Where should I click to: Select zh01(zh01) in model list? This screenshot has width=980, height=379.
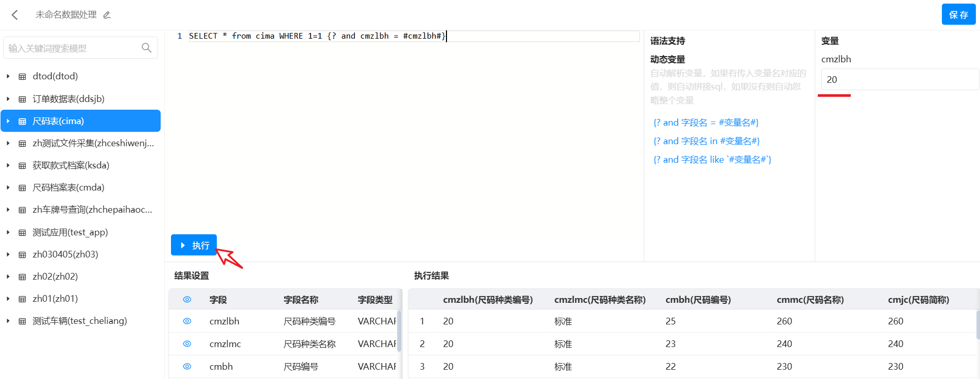click(x=55, y=299)
